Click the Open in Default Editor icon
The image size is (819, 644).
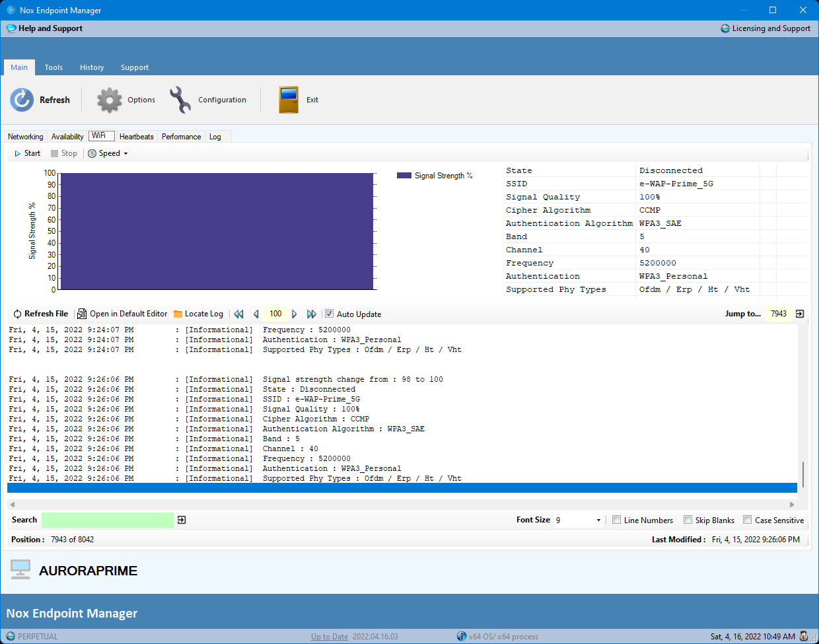pos(82,314)
